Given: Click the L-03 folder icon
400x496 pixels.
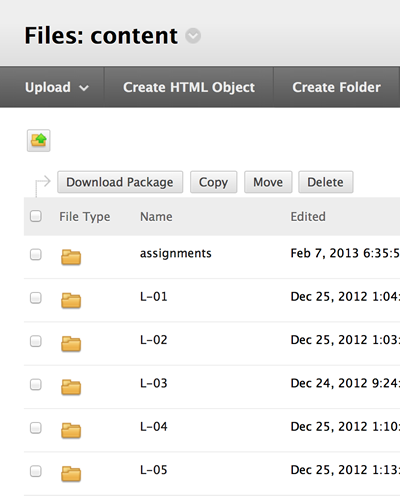Looking at the screenshot, I should click(71, 387).
